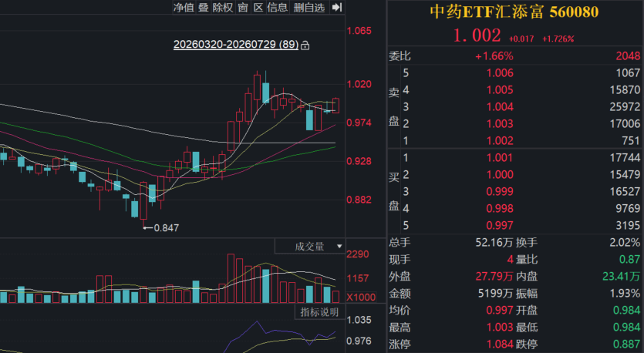Select the 0.847 low price marker

pos(167,228)
